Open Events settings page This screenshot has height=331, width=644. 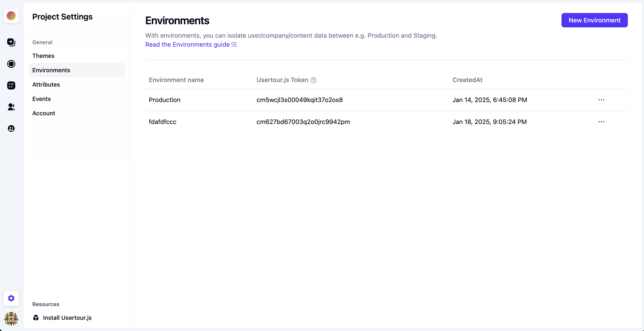[41, 99]
